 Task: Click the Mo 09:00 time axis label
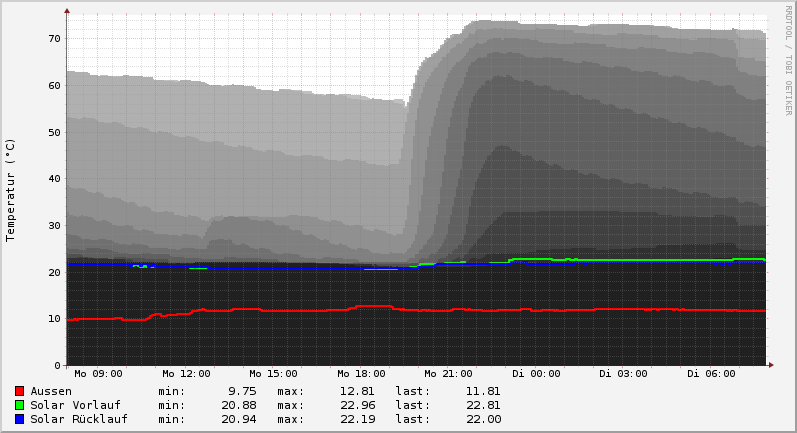point(98,374)
